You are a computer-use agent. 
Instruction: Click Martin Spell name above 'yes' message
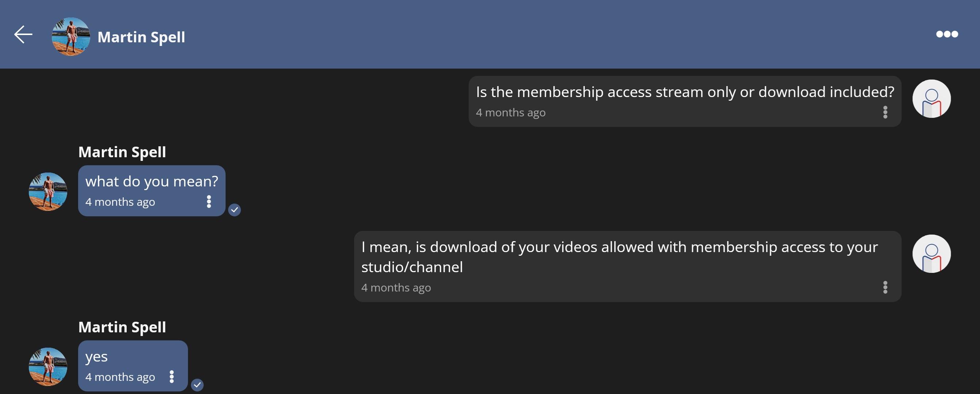point(122,327)
